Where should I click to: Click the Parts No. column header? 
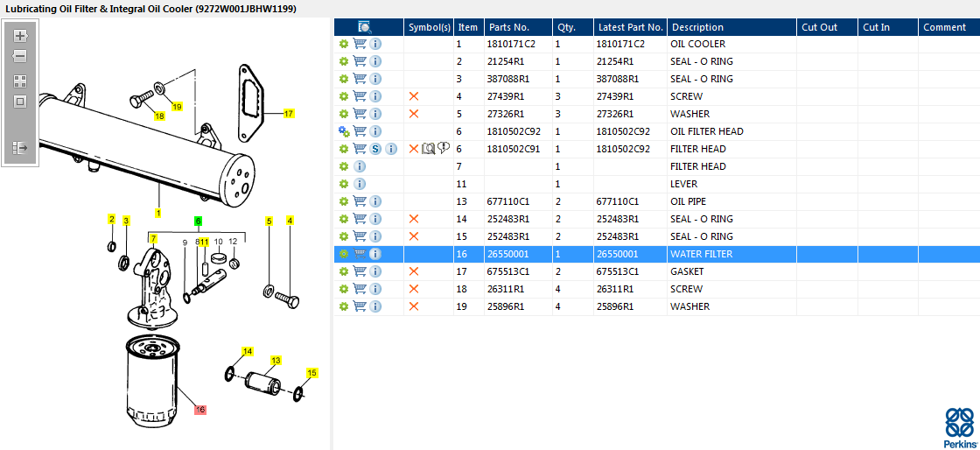point(508,27)
